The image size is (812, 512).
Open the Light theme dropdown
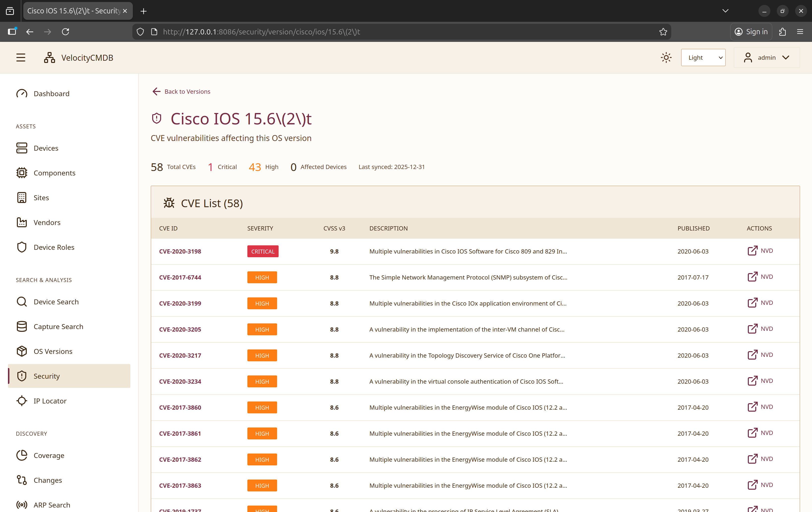click(703, 58)
